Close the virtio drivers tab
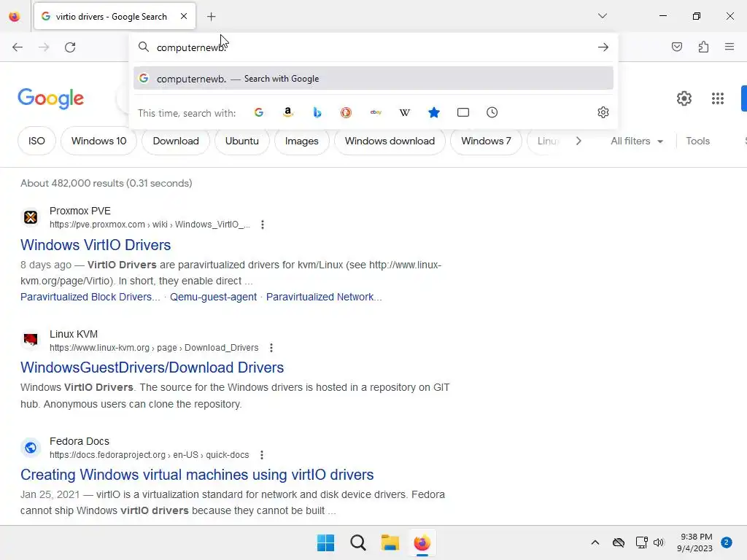The height and width of the screenshot is (560, 747). tap(184, 16)
